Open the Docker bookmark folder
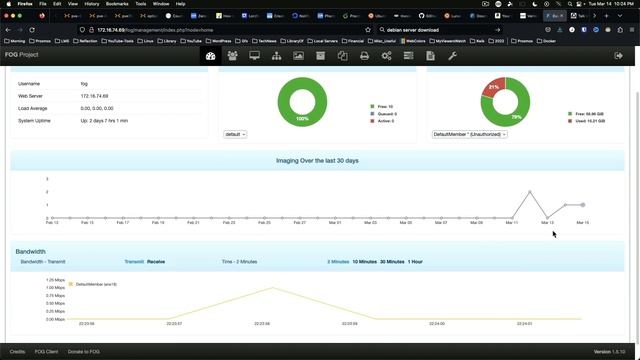Image resolution: width=640 pixels, height=360 pixels. [546, 41]
